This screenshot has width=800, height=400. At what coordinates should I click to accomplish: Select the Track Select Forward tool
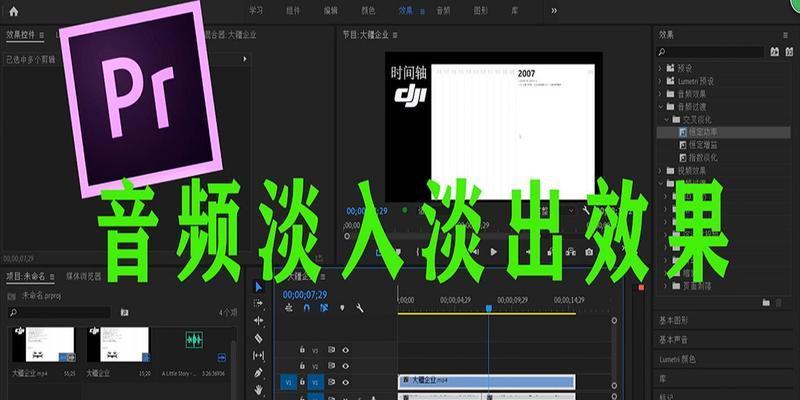coord(258,303)
